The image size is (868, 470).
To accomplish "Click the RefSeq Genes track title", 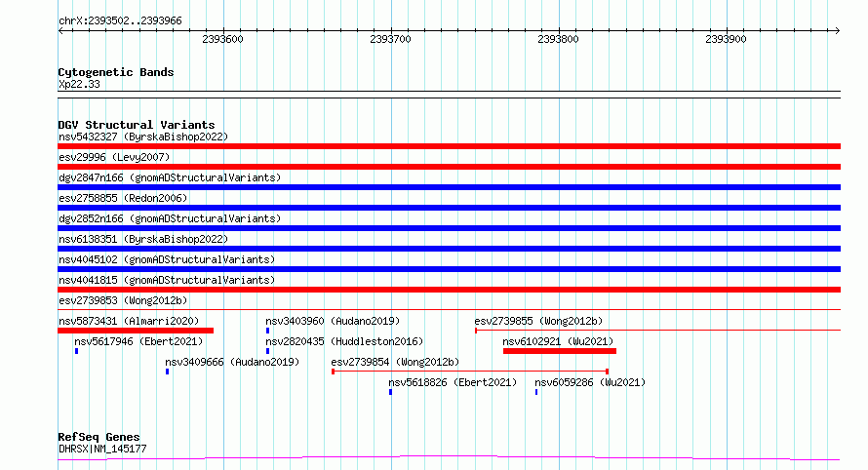I will point(99,437).
